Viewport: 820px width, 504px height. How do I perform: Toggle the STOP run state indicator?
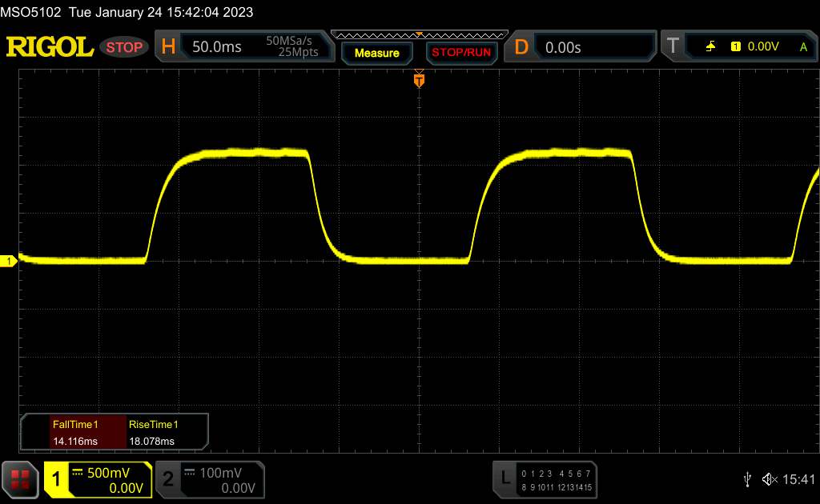click(x=124, y=47)
